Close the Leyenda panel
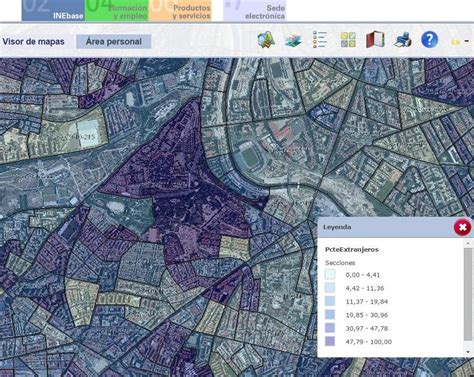Image resolution: width=474 pixels, height=377 pixels. (462, 227)
